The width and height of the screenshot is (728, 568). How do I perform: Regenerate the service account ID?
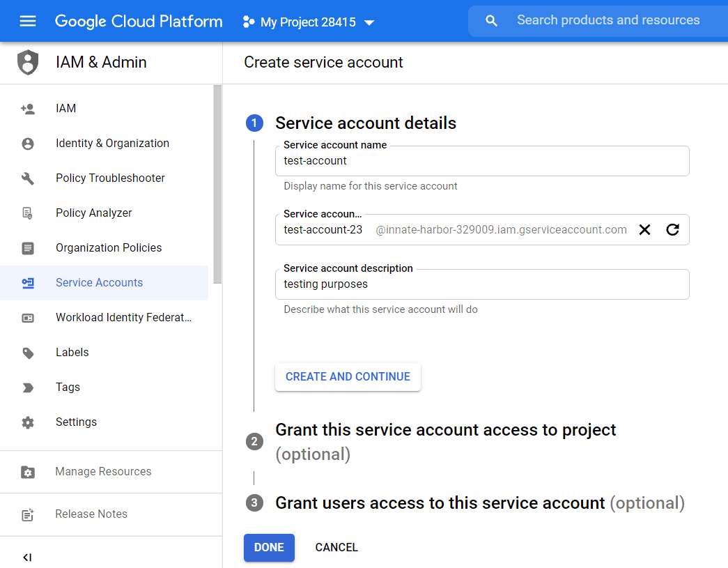672,229
